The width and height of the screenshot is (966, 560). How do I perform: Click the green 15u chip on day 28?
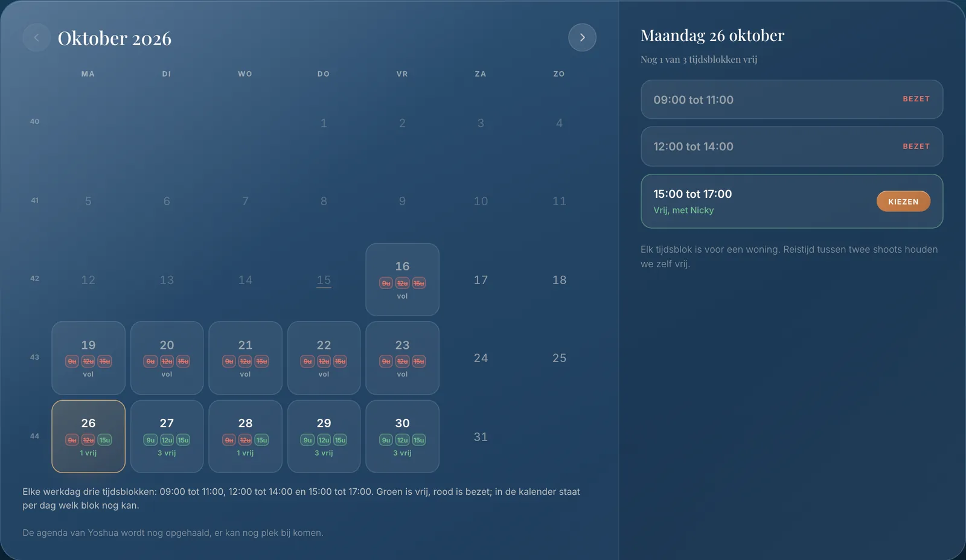pos(261,440)
